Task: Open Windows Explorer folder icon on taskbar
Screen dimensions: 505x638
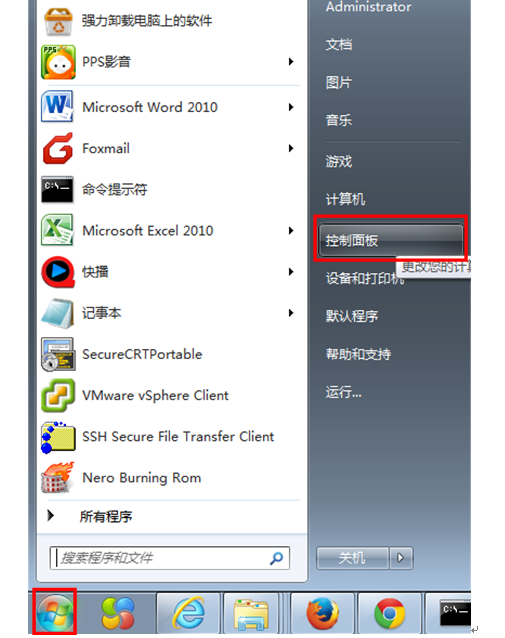Action: coord(251,613)
